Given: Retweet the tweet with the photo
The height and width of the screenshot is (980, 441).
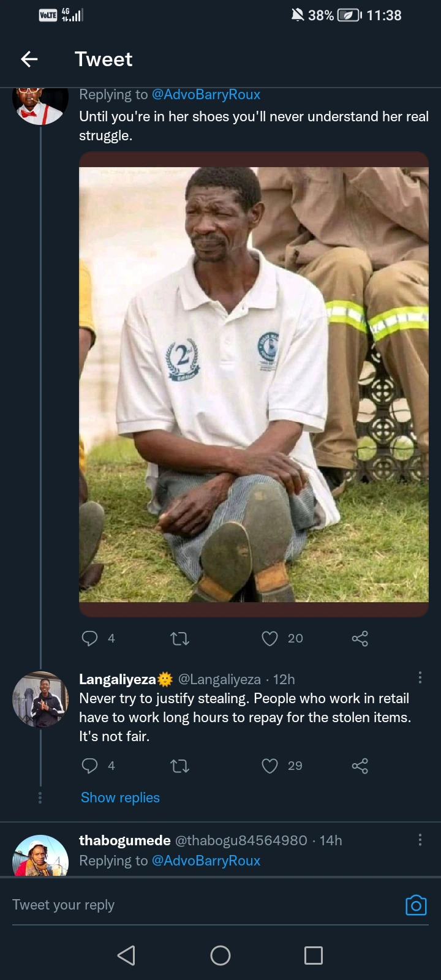Looking at the screenshot, I should (179, 638).
